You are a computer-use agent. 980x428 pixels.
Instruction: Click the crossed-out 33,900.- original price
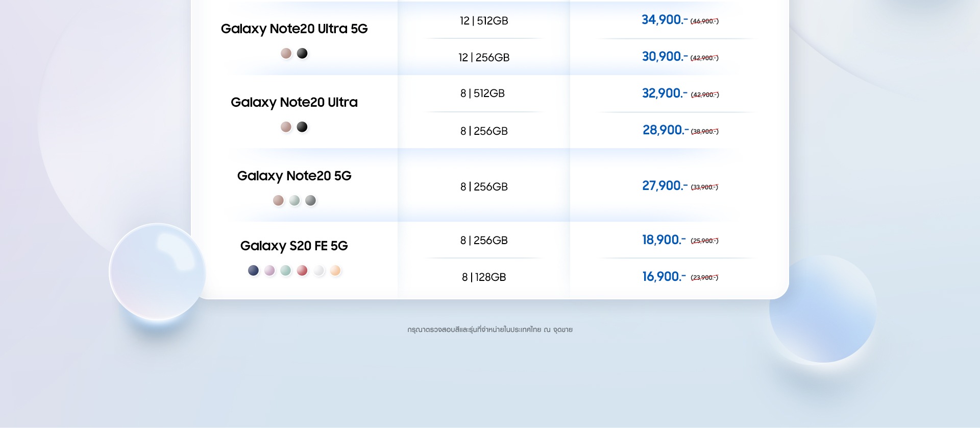704,187
